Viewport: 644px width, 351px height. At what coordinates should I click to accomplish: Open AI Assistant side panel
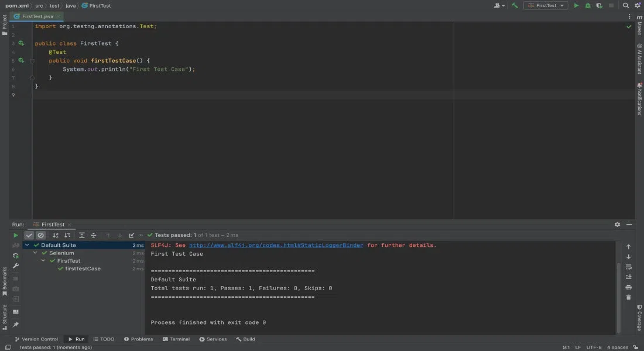click(x=639, y=58)
